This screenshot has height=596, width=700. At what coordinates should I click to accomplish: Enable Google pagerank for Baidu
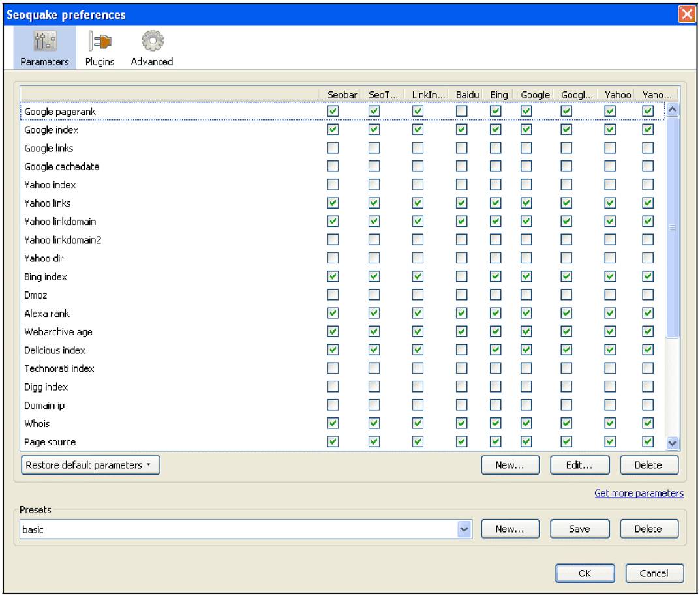(x=462, y=111)
